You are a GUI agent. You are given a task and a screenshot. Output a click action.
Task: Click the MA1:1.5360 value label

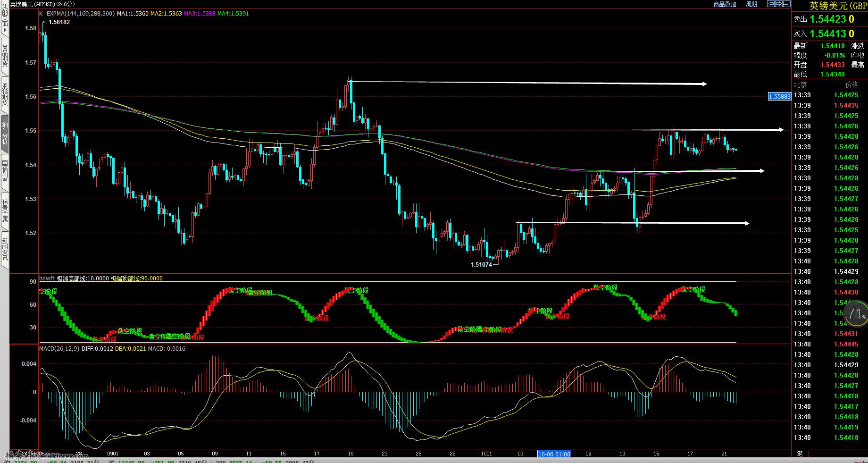[x=133, y=14]
